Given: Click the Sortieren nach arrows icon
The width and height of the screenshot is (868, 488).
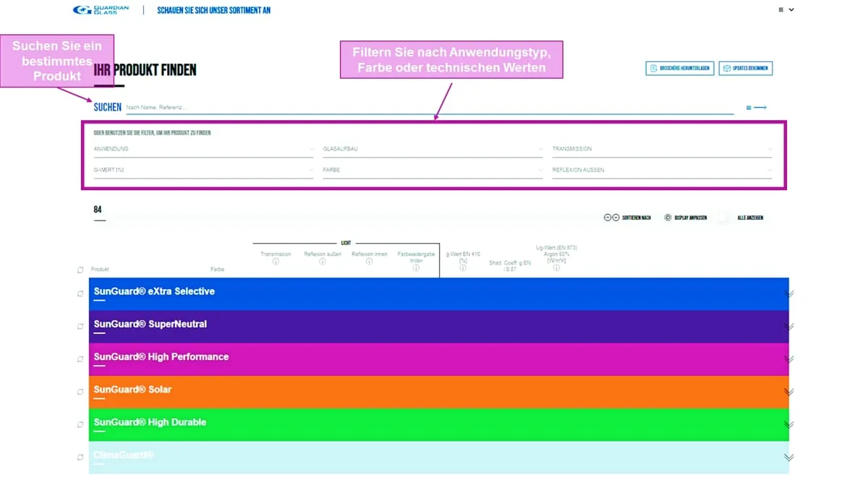Looking at the screenshot, I should pos(612,218).
